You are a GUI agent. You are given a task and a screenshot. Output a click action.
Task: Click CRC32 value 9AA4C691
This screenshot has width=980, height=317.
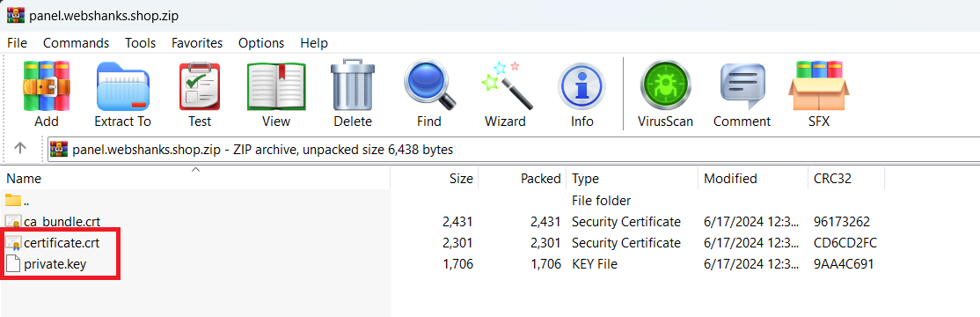point(843,264)
